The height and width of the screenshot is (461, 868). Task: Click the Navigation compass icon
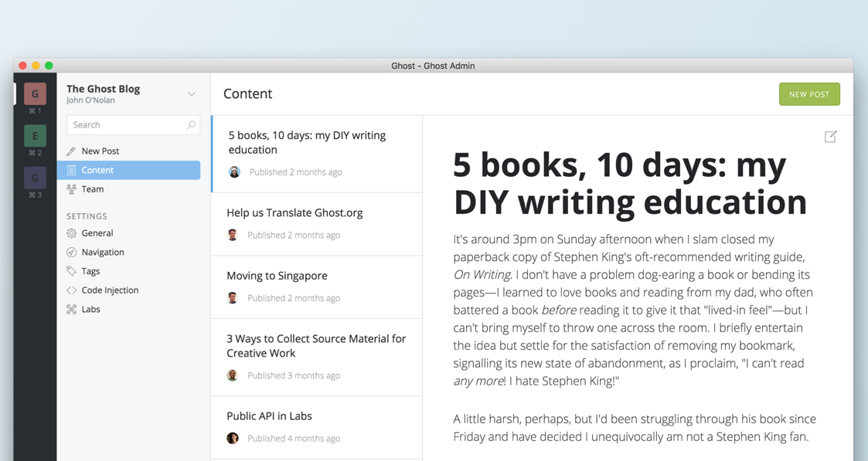pyautogui.click(x=71, y=252)
